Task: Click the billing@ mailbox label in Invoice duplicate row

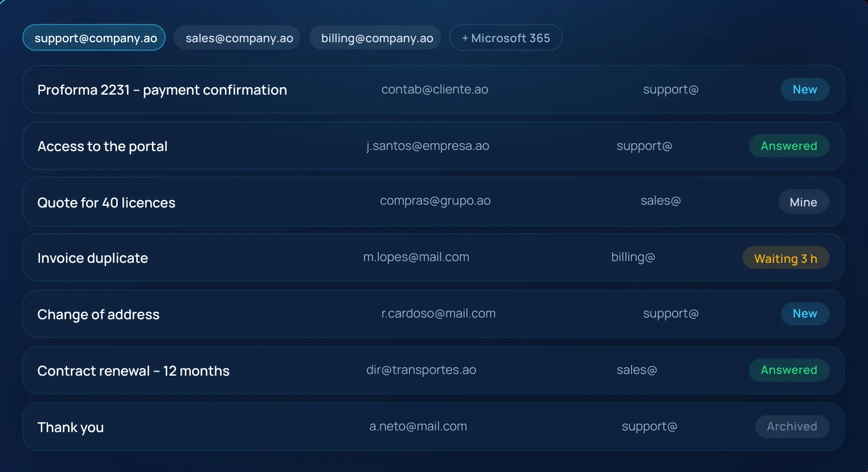Action: (x=633, y=257)
